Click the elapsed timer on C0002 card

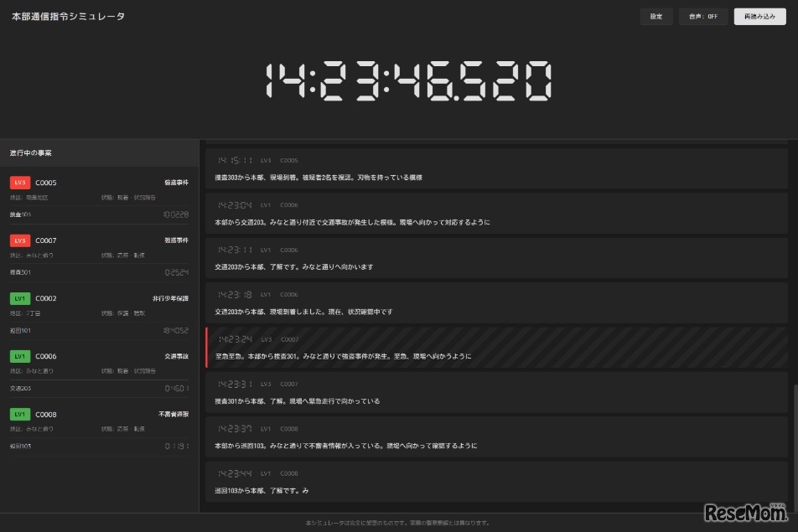point(175,331)
